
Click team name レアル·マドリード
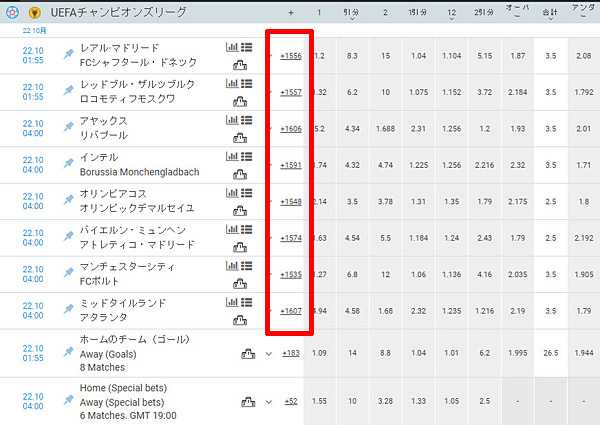119,48
